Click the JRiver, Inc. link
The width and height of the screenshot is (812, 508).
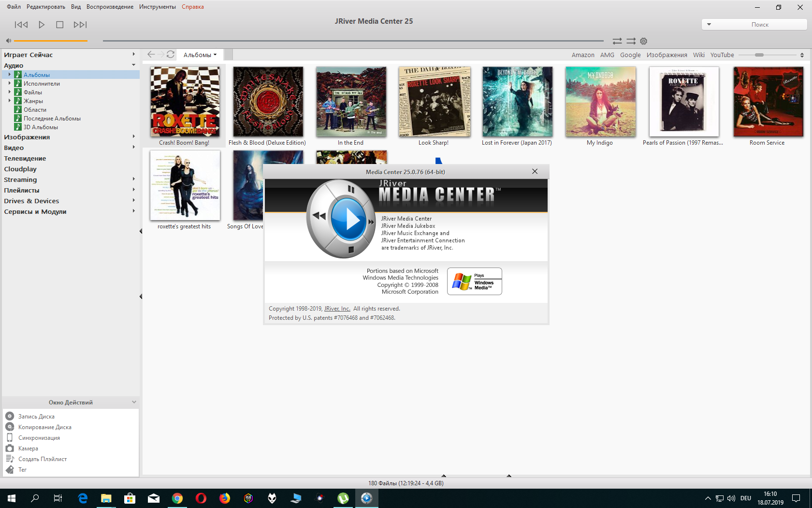(x=337, y=309)
